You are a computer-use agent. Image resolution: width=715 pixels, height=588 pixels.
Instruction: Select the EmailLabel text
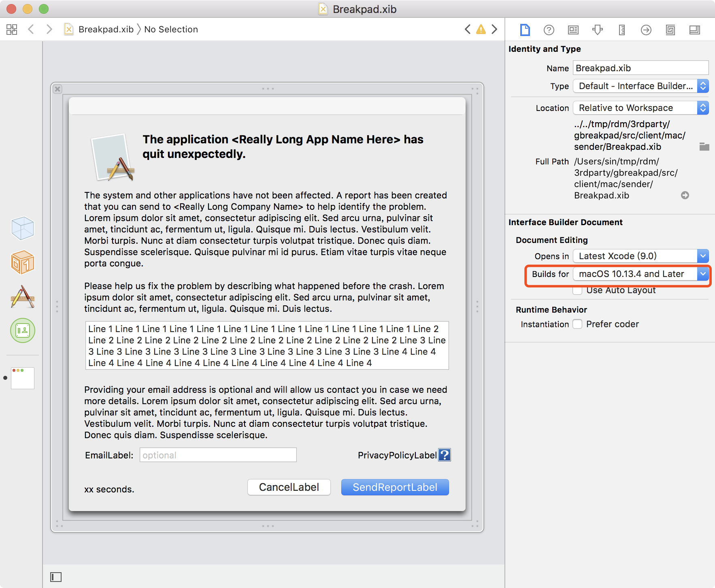(x=109, y=455)
